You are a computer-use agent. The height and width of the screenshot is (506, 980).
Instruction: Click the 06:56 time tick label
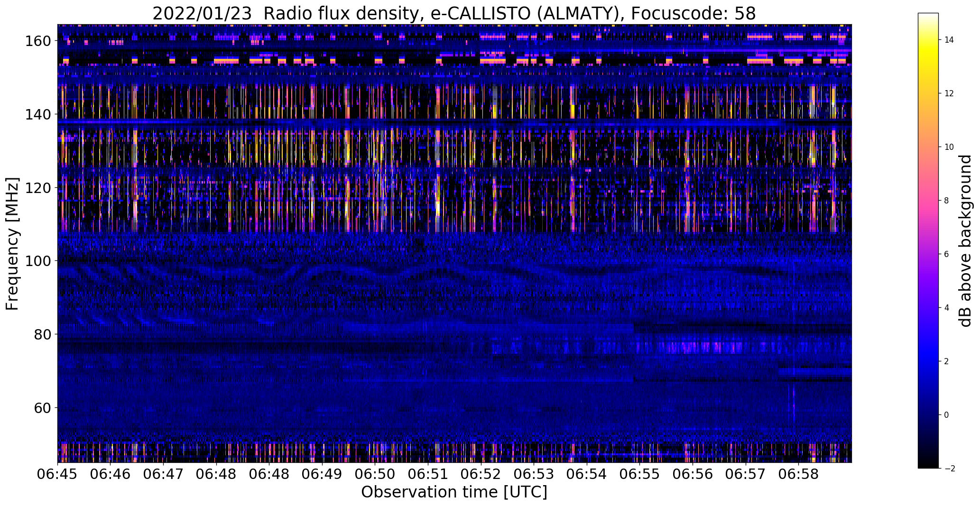693,474
